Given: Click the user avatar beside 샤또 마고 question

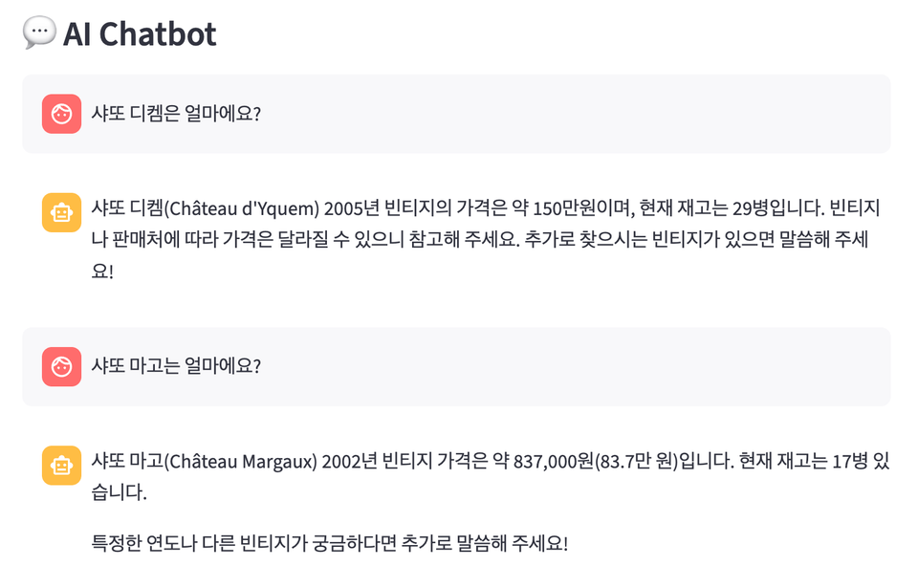Looking at the screenshot, I should coord(61,366).
